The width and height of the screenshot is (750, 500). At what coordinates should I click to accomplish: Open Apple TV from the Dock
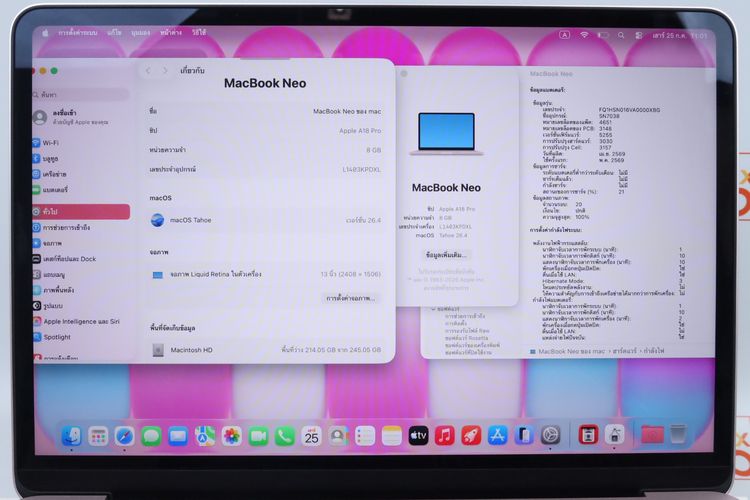pyautogui.click(x=418, y=435)
